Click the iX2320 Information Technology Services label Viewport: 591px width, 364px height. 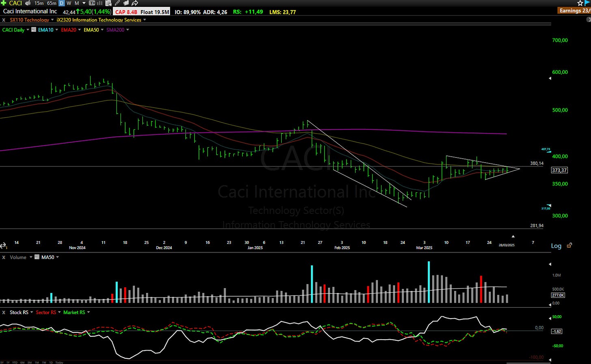(x=99, y=20)
